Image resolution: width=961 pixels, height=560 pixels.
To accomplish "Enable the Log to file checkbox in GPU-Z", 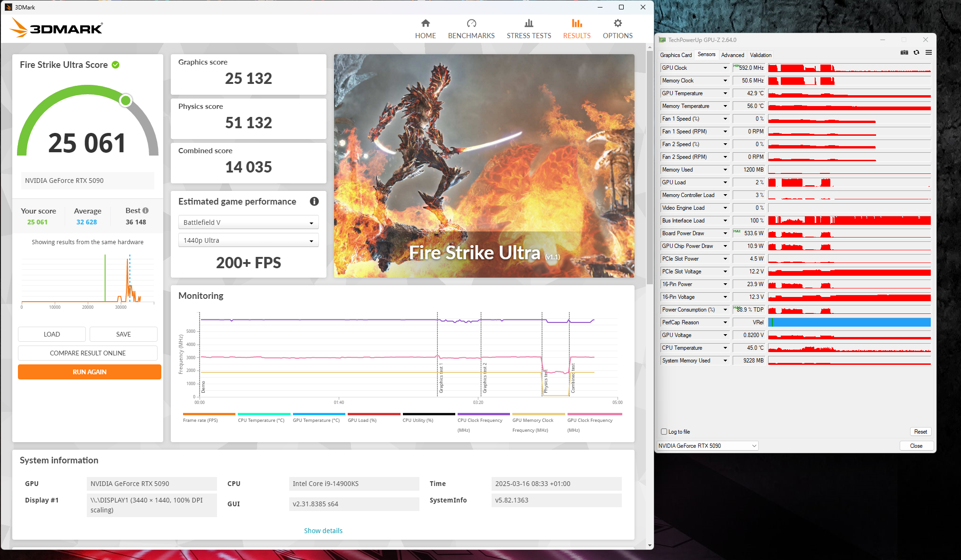I will (x=664, y=432).
